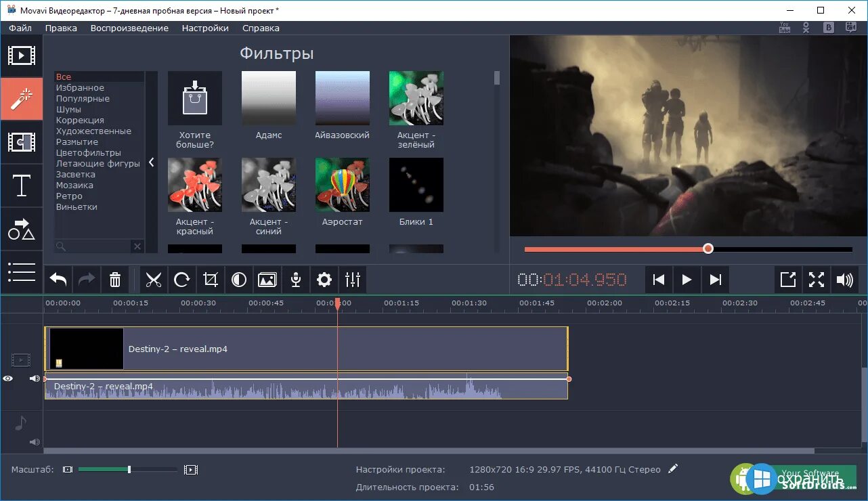The image size is (868, 501).
Task: Select the Виньетки filter category
Action: click(99, 206)
